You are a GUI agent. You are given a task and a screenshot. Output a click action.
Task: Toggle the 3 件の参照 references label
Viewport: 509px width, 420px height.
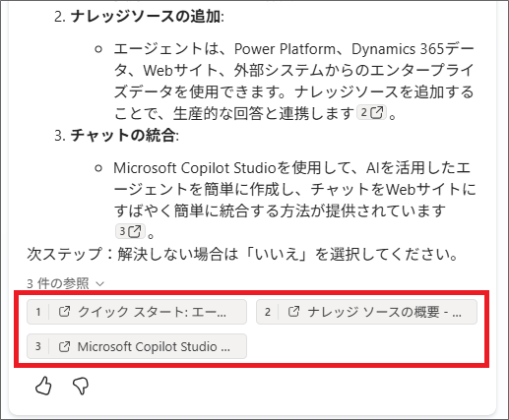point(58,283)
